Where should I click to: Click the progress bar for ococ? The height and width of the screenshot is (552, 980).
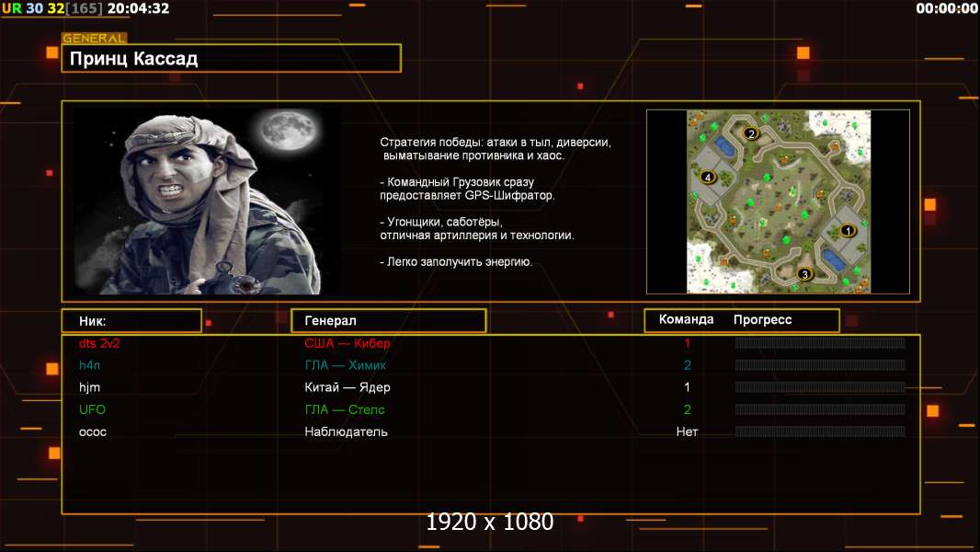820,431
